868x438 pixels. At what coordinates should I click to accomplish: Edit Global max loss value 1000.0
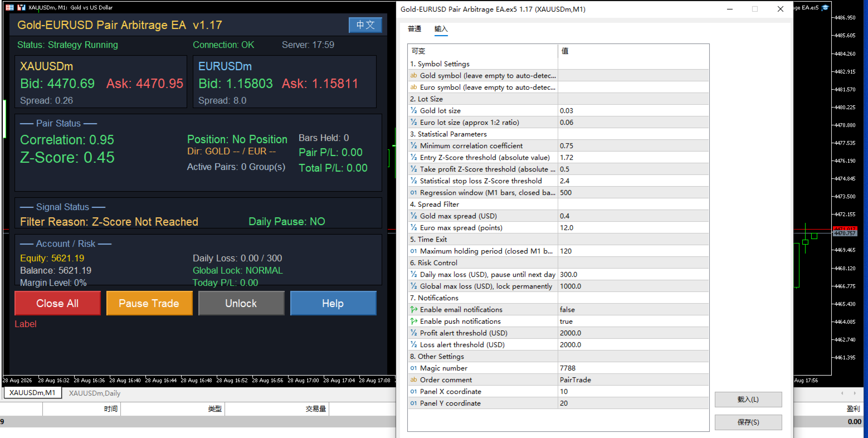(x=633, y=286)
